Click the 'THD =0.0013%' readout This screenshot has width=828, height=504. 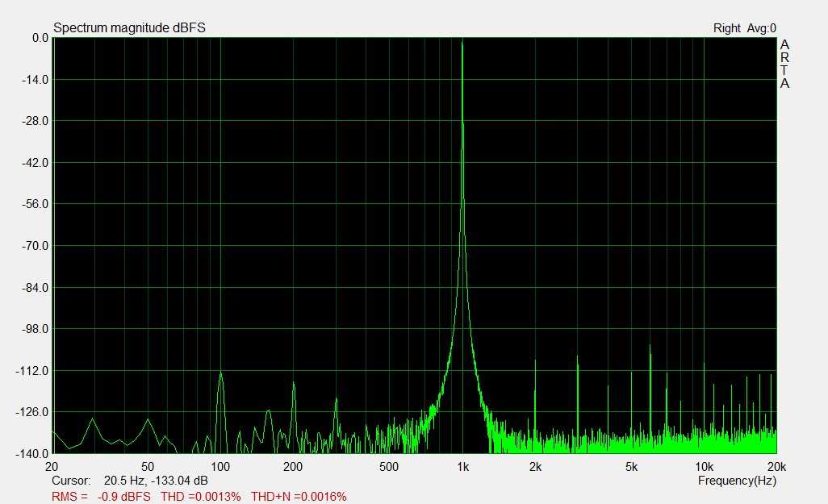[x=201, y=497]
